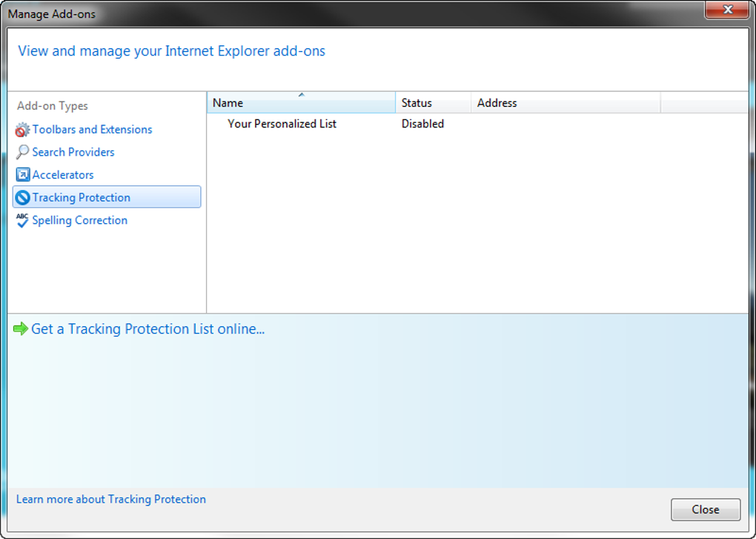Switch to Spelling Correction add-ons
This screenshot has height=539, width=756.
coord(79,220)
